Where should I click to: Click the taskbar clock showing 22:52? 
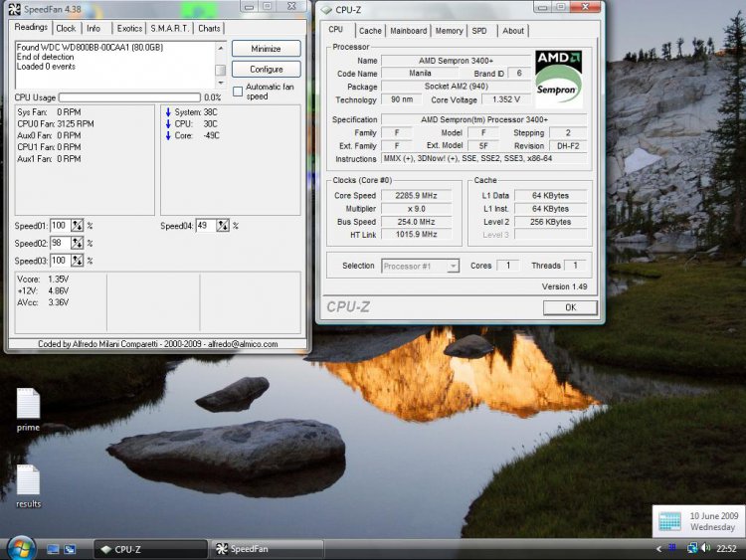[726, 549]
